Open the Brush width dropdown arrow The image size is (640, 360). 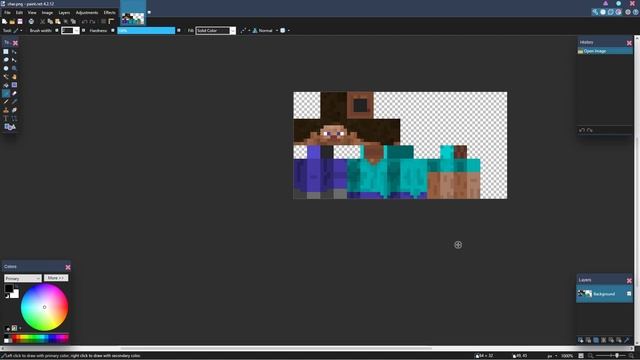coord(76,31)
